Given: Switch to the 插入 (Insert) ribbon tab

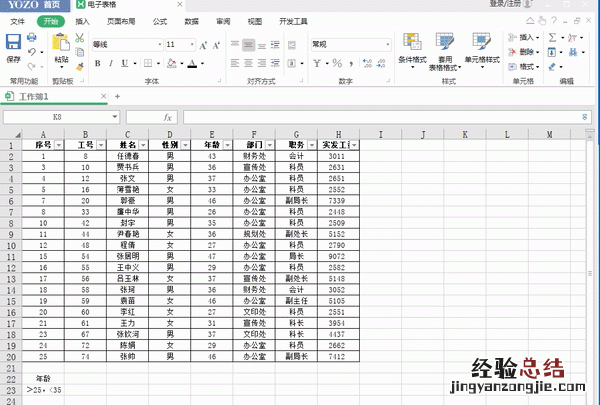Looking at the screenshot, I should (82, 20).
